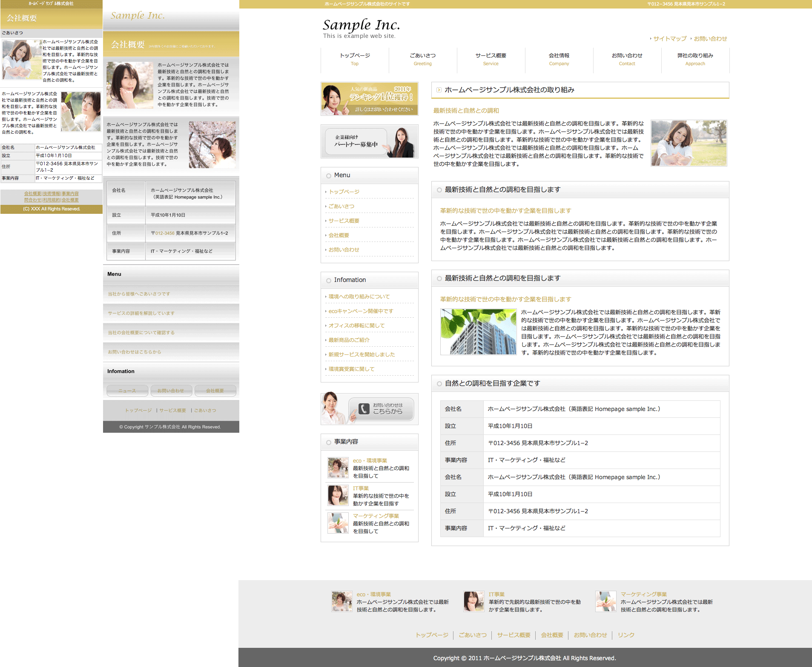812x667 pixels.
Task: Select the オフィスの移転に関して information link
Action: [x=356, y=325]
